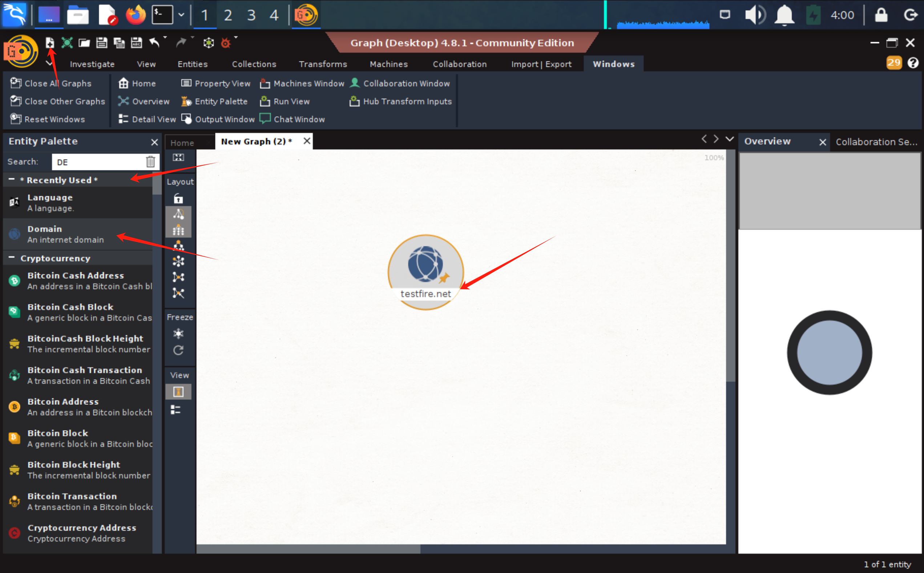The height and width of the screenshot is (573, 924).
Task: Click the Freeze snowflake icon
Action: [178, 334]
